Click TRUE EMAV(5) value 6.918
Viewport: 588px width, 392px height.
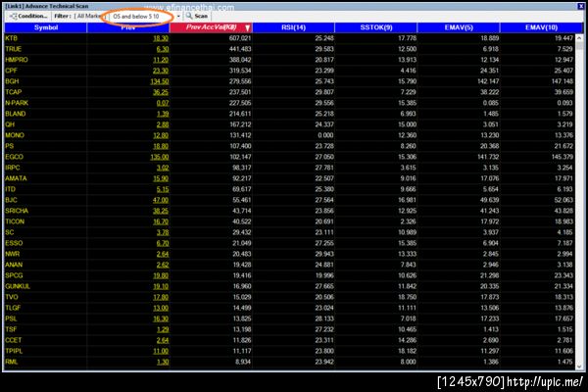click(x=491, y=49)
